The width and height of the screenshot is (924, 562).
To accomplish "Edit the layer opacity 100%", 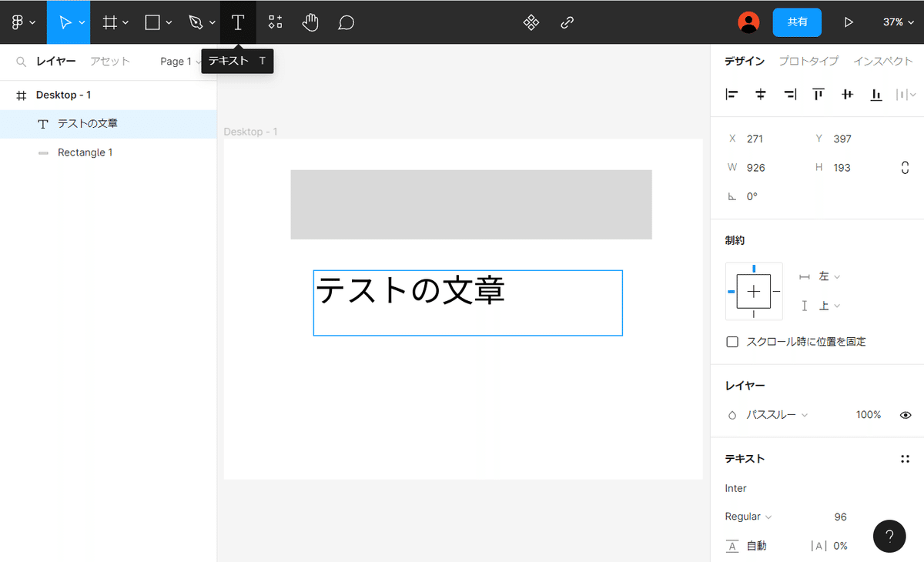I will pyautogui.click(x=869, y=415).
